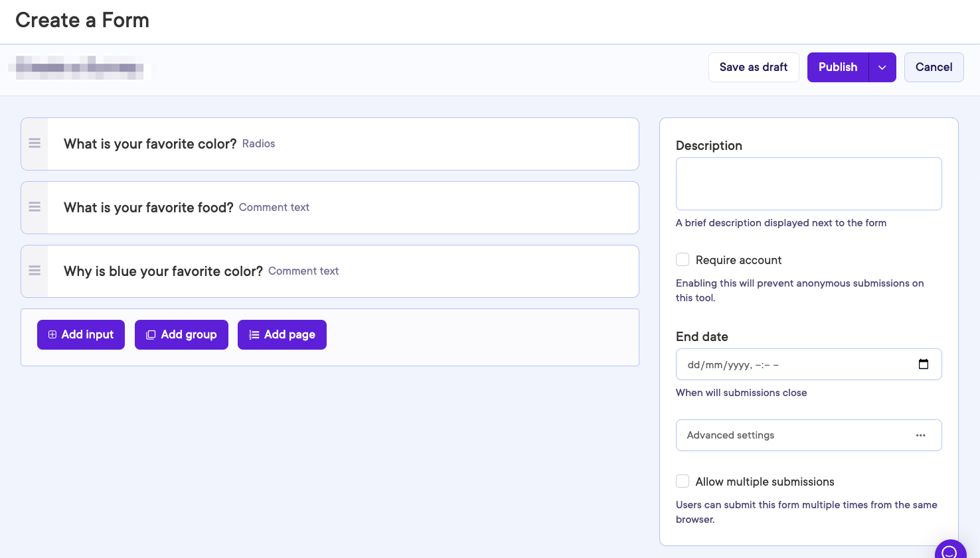The width and height of the screenshot is (980, 558).
Task: Enable the Require account checkbox
Action: (x=683, y=259)
